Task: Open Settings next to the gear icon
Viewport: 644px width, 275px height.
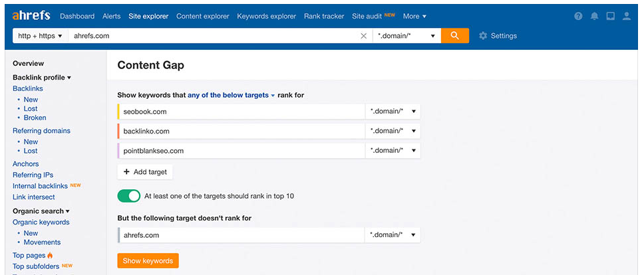Action: pyautogui.click(x=498, y=36)
